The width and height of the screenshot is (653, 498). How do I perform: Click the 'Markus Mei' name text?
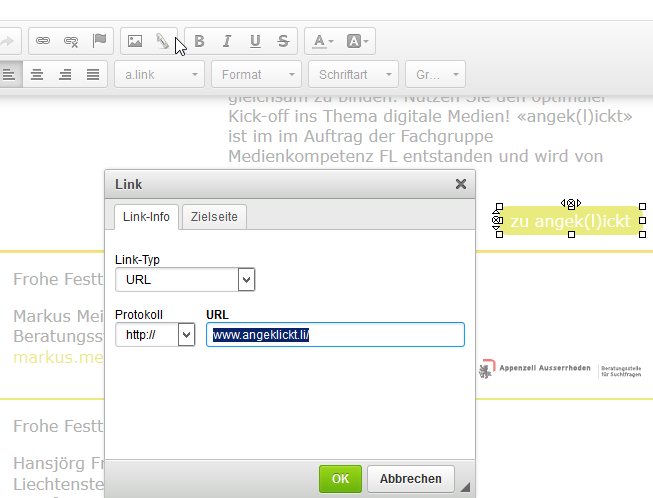(x=58, y=316)
